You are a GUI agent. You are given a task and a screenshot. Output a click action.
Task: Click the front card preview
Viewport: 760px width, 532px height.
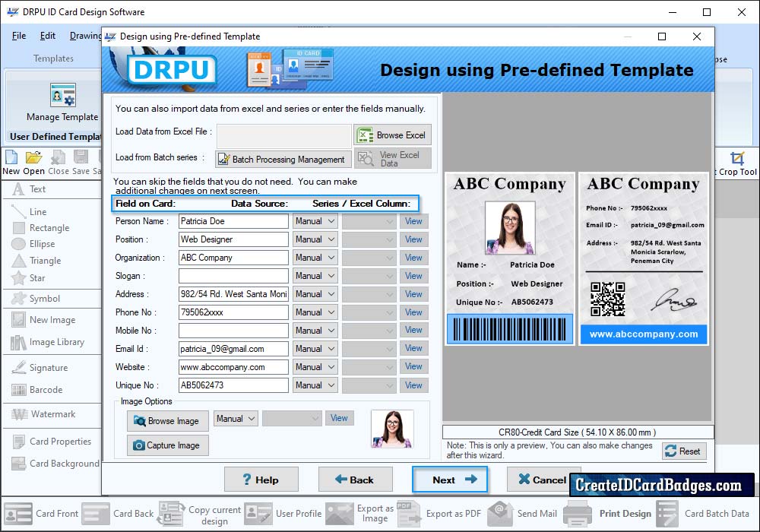coord(510,258)
